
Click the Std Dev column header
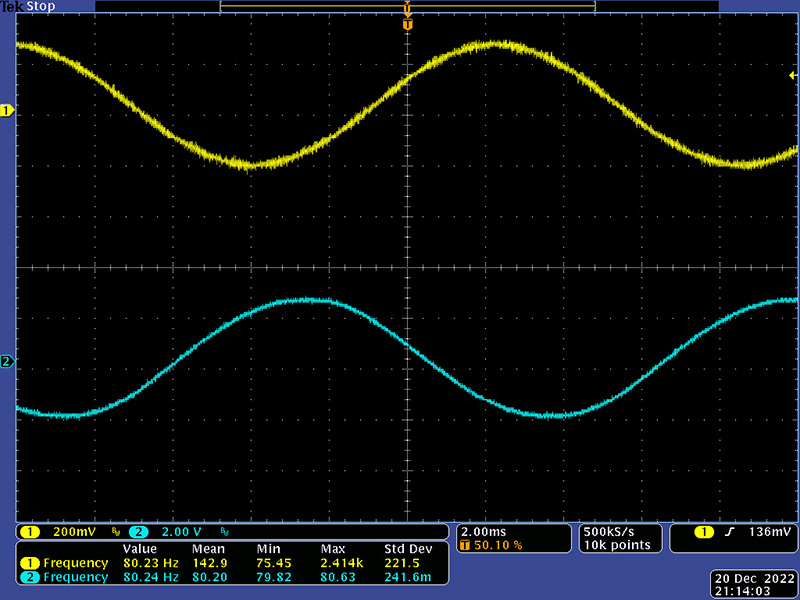(x=408, y=549)
